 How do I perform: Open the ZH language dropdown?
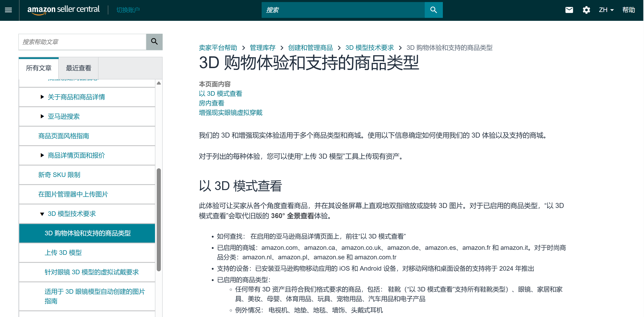(x=606, y=10)
